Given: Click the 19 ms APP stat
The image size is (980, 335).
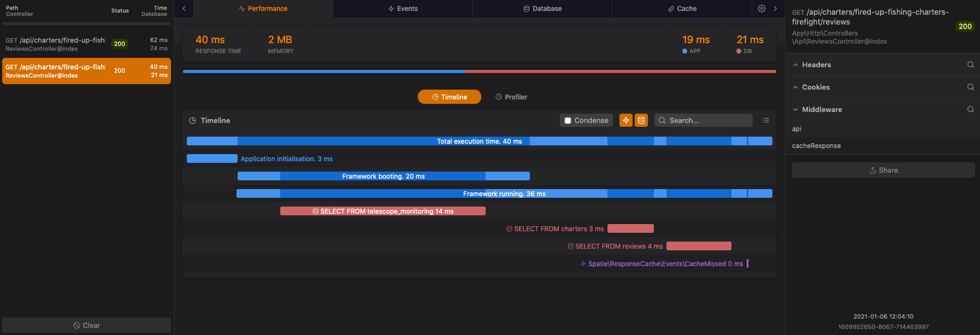Looking at the screenshot, I should pos(695,44).
